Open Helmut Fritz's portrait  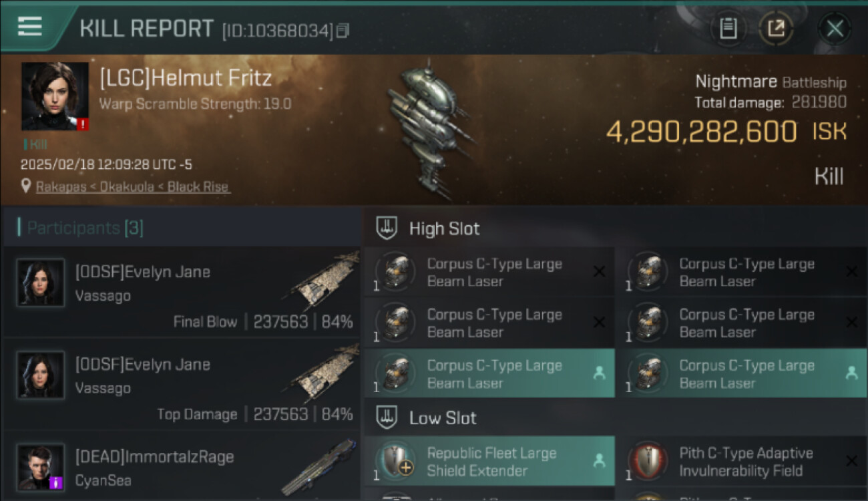[x=55, y=96]
